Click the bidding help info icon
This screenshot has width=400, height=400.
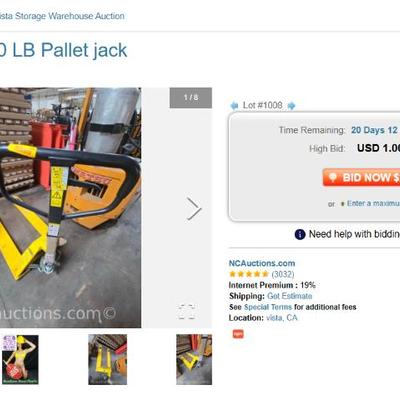click(x=300, y=234)
